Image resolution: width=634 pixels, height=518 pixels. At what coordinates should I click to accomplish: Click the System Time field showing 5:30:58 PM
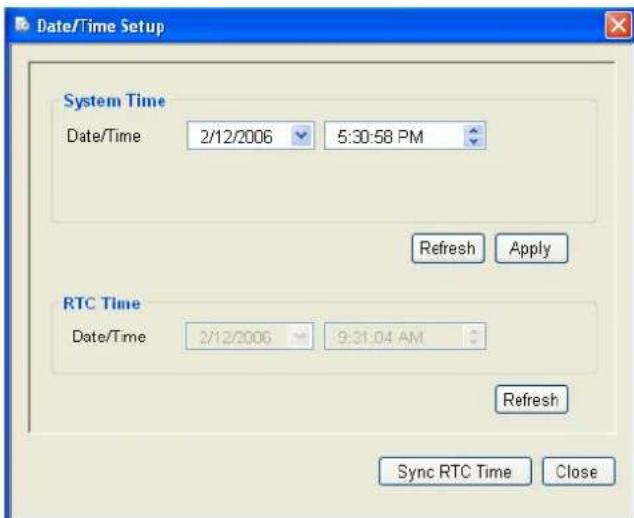coord(405,136)
